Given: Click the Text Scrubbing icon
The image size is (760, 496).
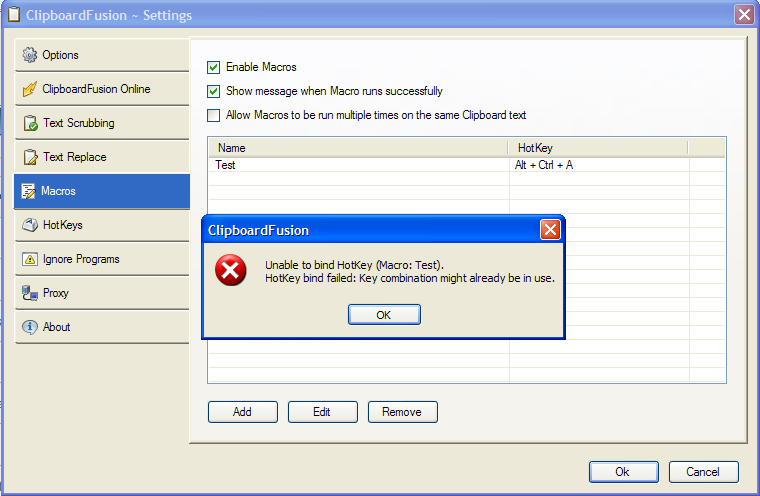Looking at the screenshot, I should click(x=30, y=123).
